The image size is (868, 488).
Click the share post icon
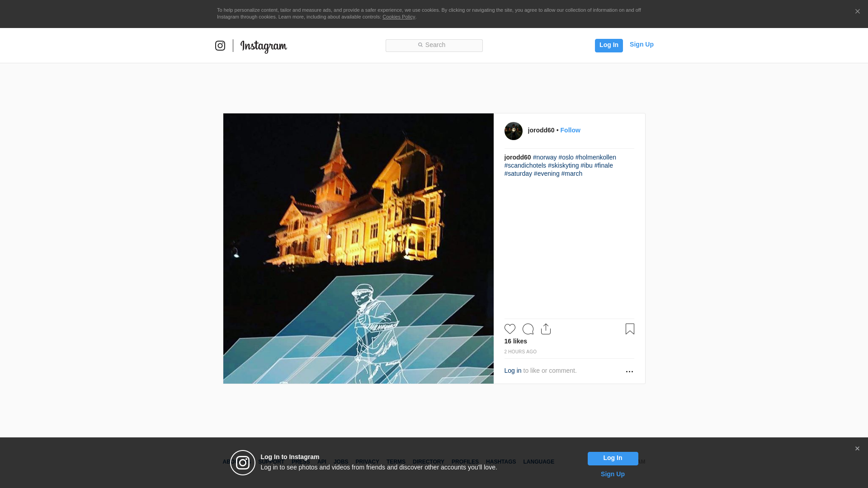coord(546,329)
